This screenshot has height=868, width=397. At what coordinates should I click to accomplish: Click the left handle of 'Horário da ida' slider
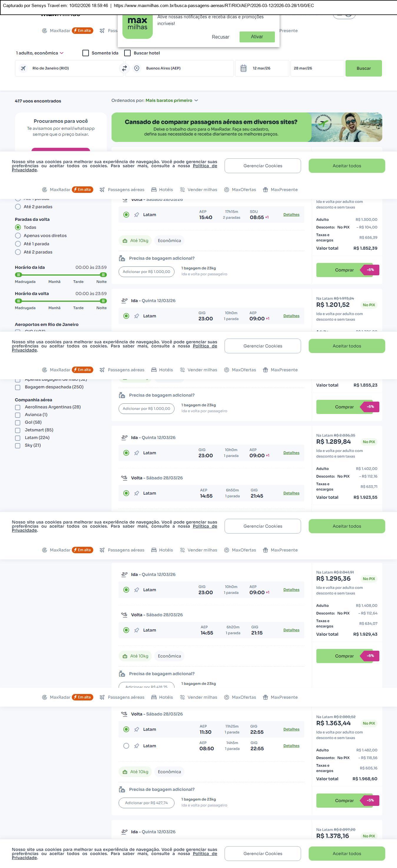click(x=19, y=275)
